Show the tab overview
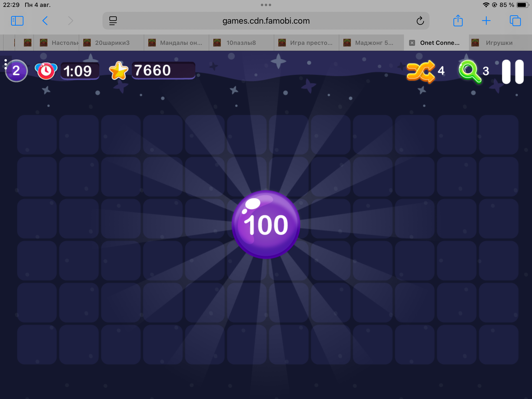Screen dimensions: 532x399 (x=515, y=21)
